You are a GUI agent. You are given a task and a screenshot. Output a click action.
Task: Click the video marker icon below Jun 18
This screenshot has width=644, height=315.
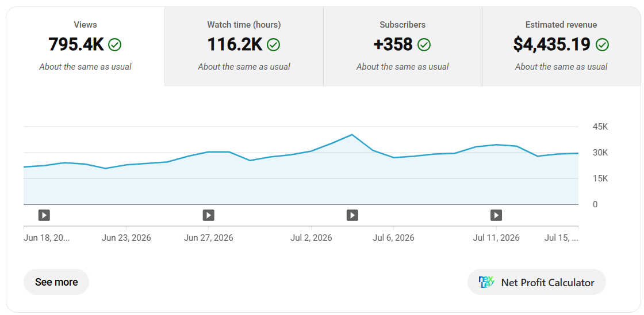44,215
